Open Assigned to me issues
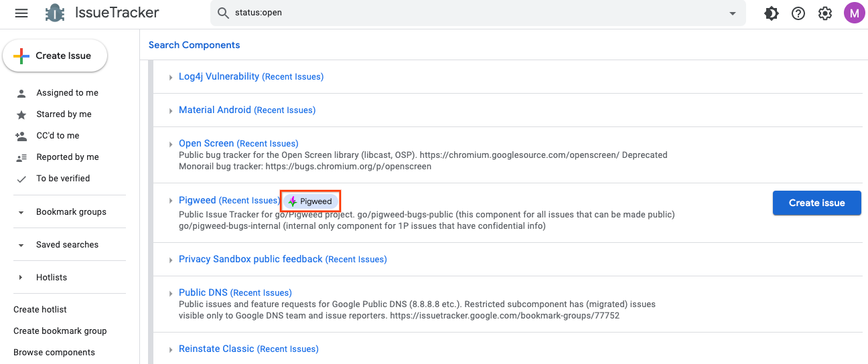Viewport: 868px width, 364px height. (x=67, y=93)
